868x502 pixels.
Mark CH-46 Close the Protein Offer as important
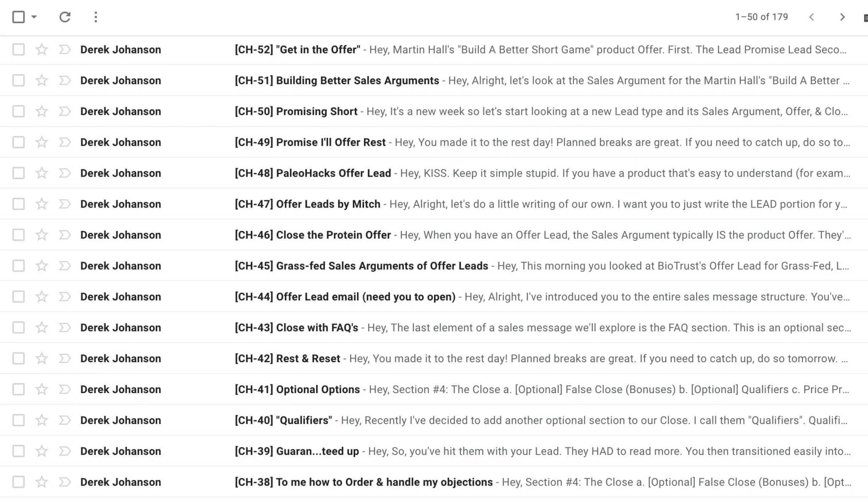[x=64, y=235]
